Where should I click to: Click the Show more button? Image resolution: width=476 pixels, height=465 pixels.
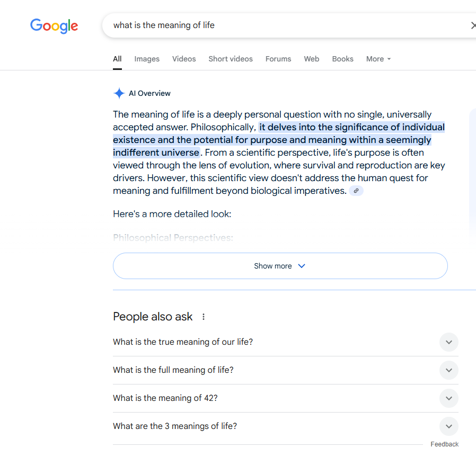pos(280,266)
